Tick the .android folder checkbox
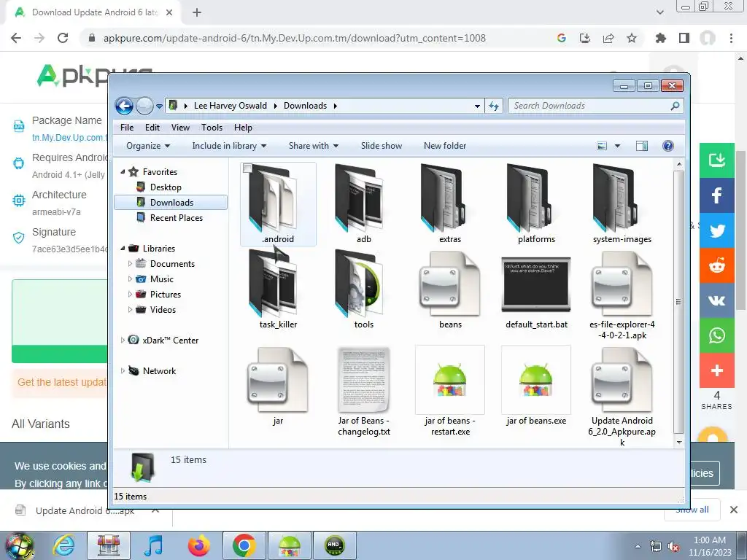747x560 pixels. 247,168
